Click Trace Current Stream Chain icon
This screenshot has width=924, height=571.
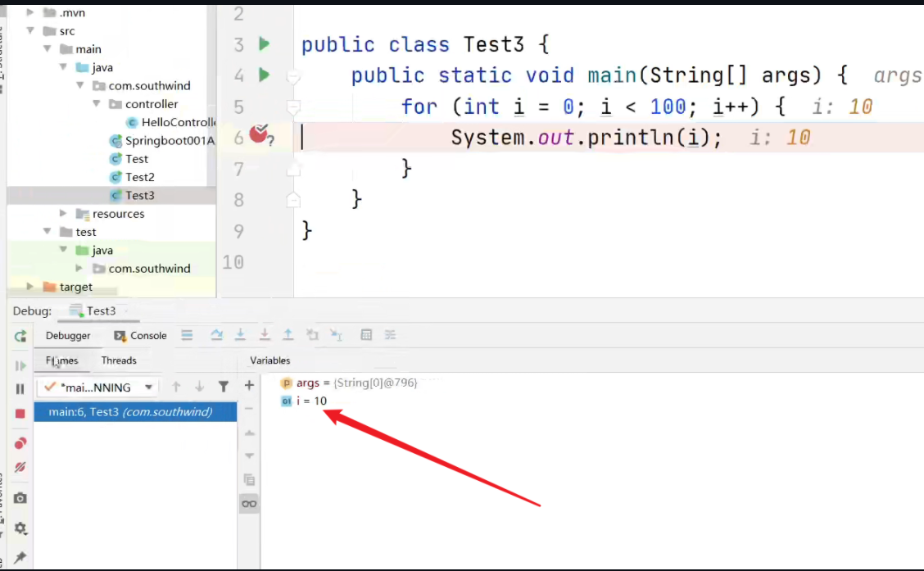pos(390,335)
